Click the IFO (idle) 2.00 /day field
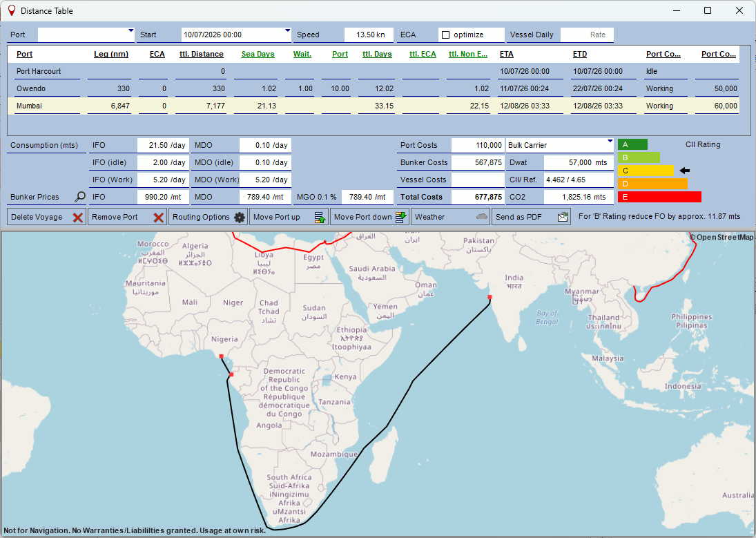This screenshot has width=756, height=538. [x=163, y=162]
